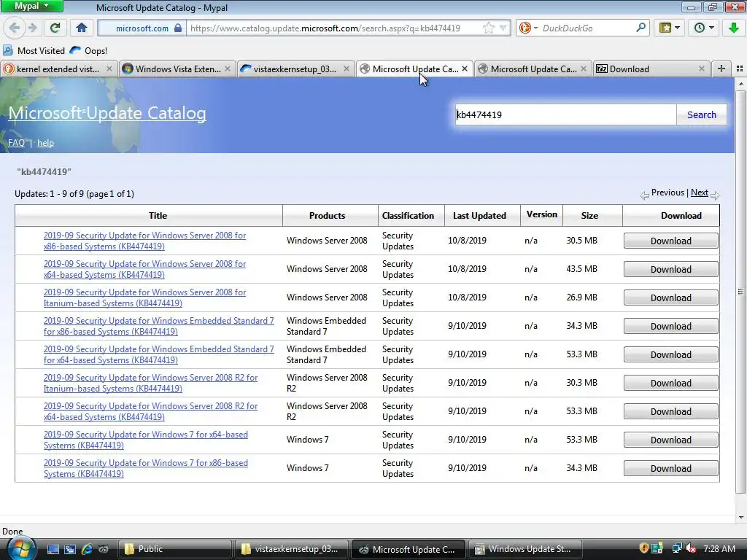Viewport: 747px width, 560px height.
Task: Open the browser home page
Action: [x=82, y=28]
